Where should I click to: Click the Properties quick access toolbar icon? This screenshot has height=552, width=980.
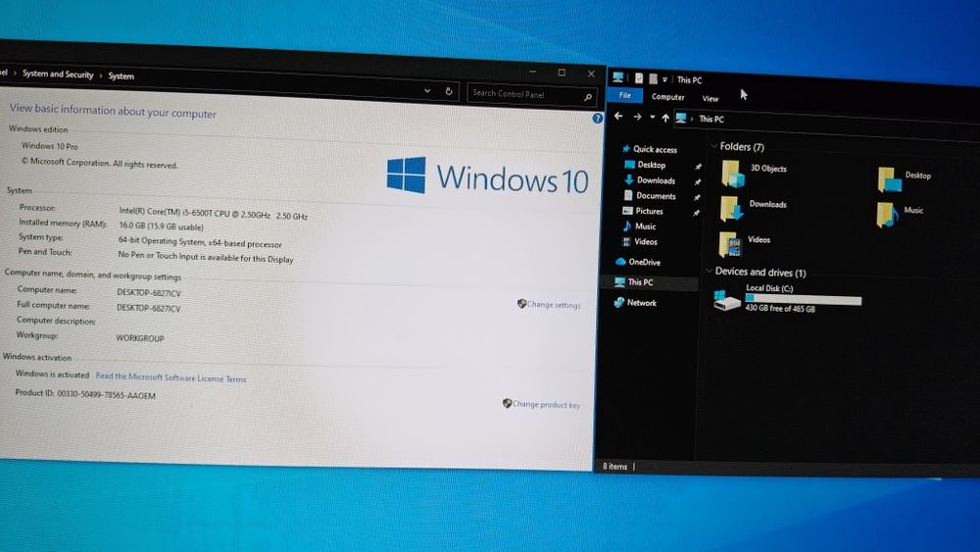click(x=639, y=78)
